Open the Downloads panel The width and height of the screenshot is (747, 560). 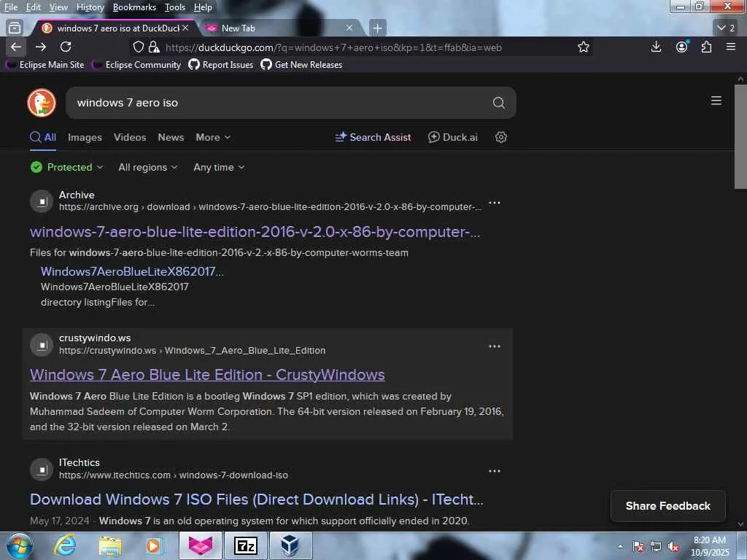pos(656,47)
